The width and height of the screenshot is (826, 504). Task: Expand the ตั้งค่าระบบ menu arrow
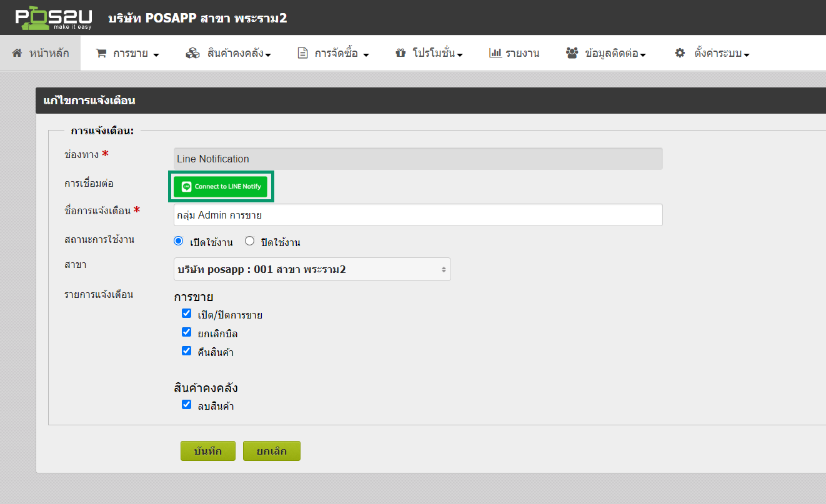tap(746, 55)
